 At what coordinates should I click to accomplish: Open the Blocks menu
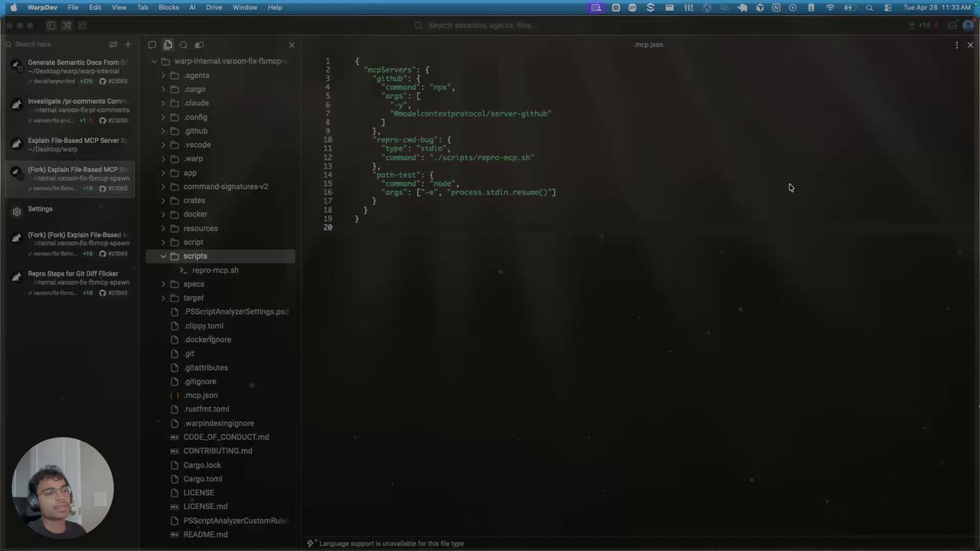click(x=168, y=7)
